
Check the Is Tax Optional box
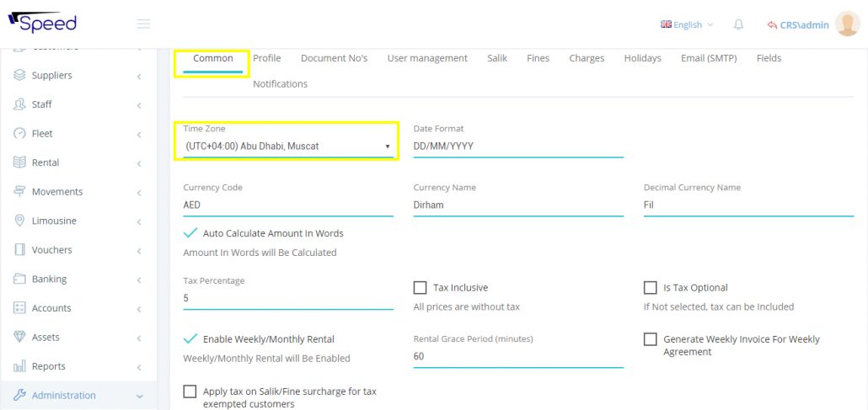pyautogui.click(x=651, y=288)
